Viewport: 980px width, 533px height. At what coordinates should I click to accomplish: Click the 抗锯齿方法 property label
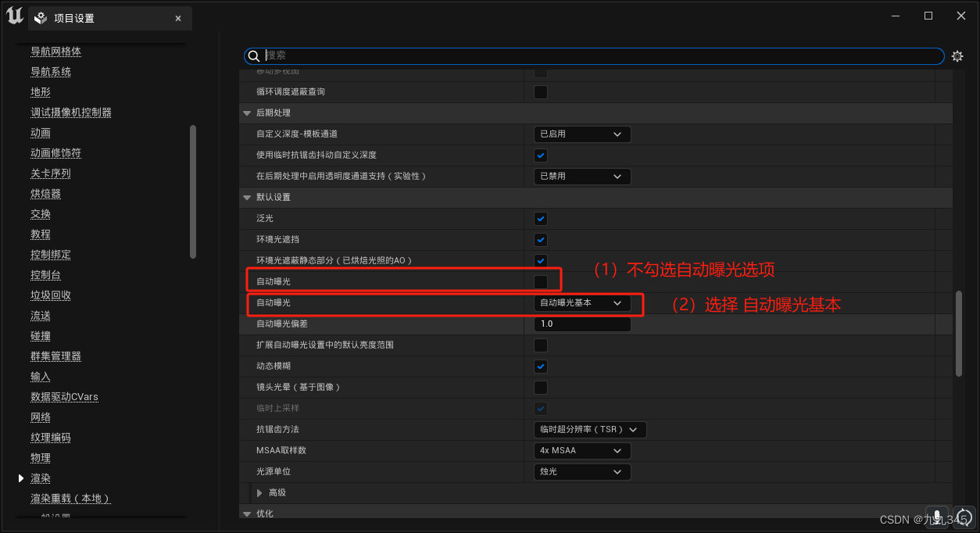coord(277,429)
